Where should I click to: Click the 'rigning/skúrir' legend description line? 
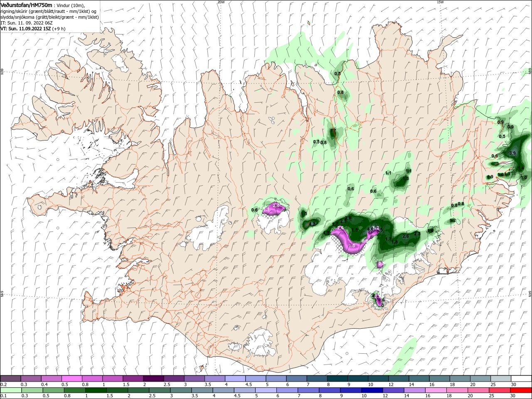point(48,11)
